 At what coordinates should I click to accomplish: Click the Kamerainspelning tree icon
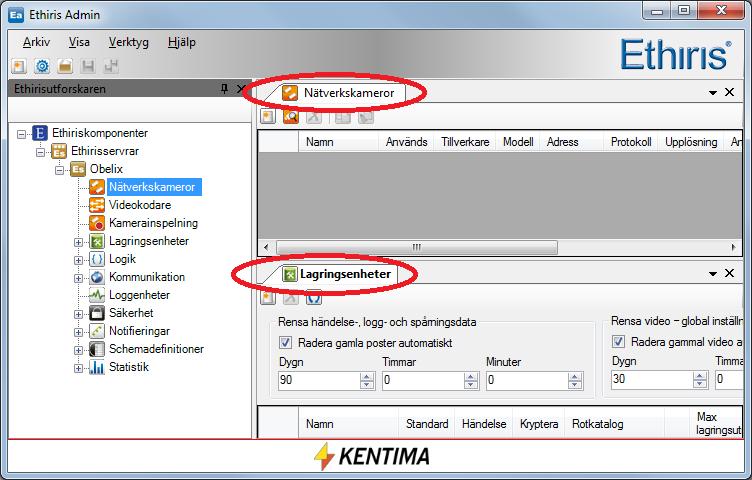97,223
